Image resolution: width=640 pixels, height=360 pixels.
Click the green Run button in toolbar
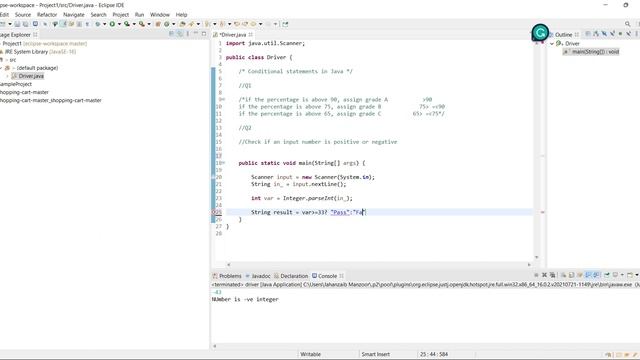tap(112, 24)
